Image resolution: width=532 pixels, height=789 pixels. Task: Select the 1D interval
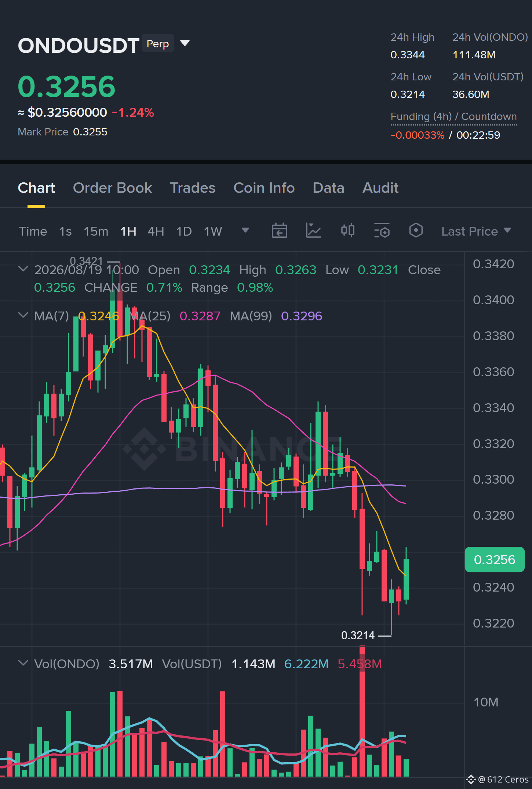click(x=184, y=231)
